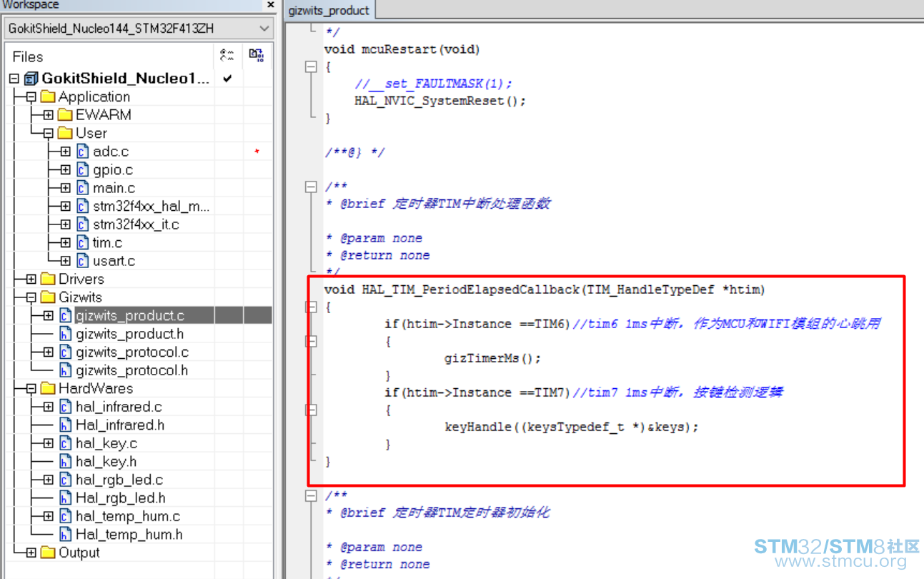Collapse the GokitShield_Nucleo1... project root node

coord(14,78)
